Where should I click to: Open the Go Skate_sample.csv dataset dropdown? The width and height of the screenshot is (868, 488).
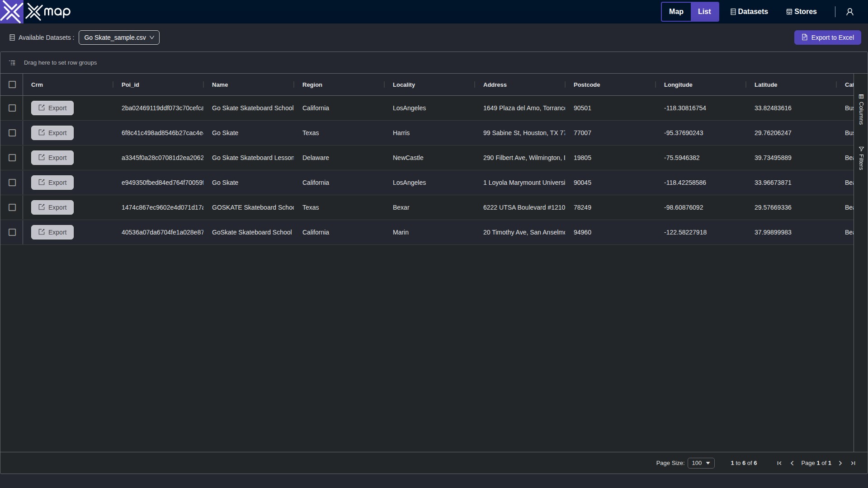click(x=119, y=38)
